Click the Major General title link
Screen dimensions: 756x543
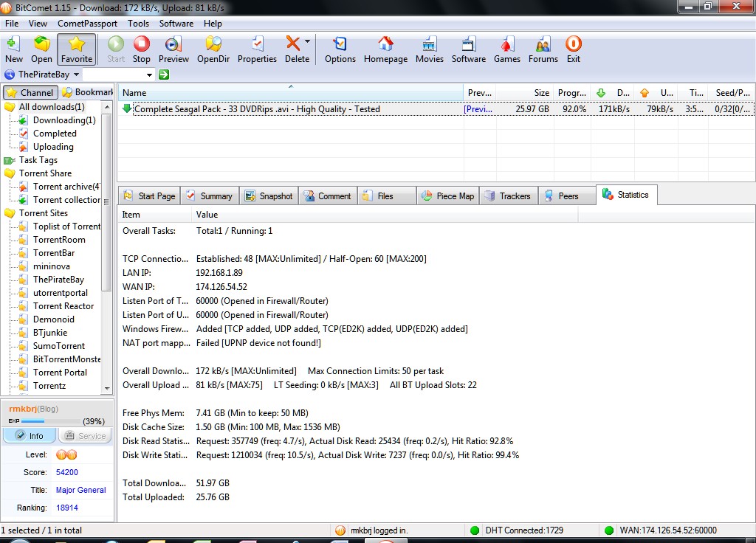click(80, 490)
